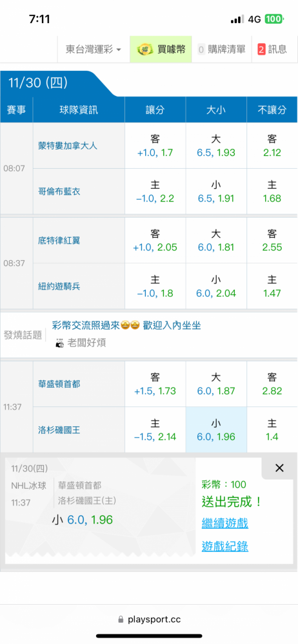Select 蒙特婁加拿大人 客 +1.0 spread

(x=155, y=146)
